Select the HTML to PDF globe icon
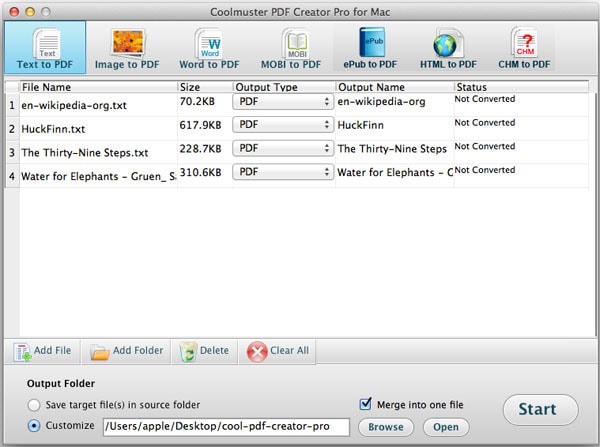 446,44
